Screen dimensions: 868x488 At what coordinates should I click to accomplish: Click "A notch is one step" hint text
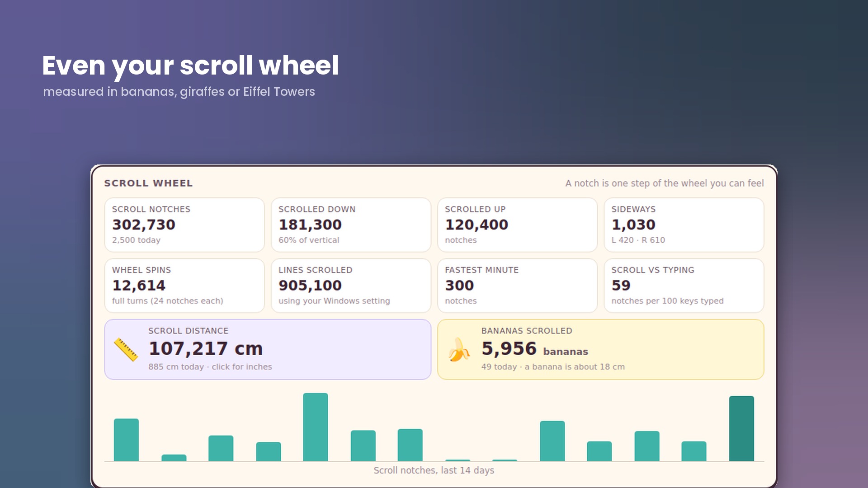(x=665, y=183)
